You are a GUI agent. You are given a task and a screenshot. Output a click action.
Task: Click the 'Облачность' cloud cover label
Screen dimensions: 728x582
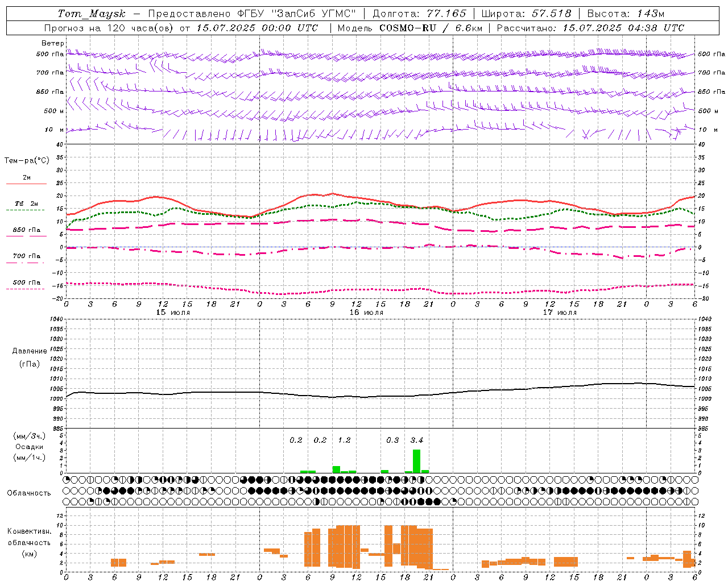[29, 493]
